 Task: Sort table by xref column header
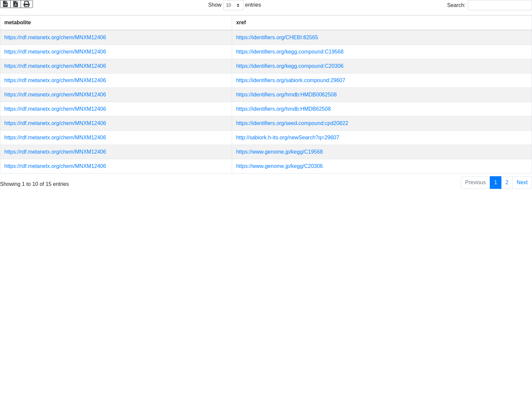(241, 23)
